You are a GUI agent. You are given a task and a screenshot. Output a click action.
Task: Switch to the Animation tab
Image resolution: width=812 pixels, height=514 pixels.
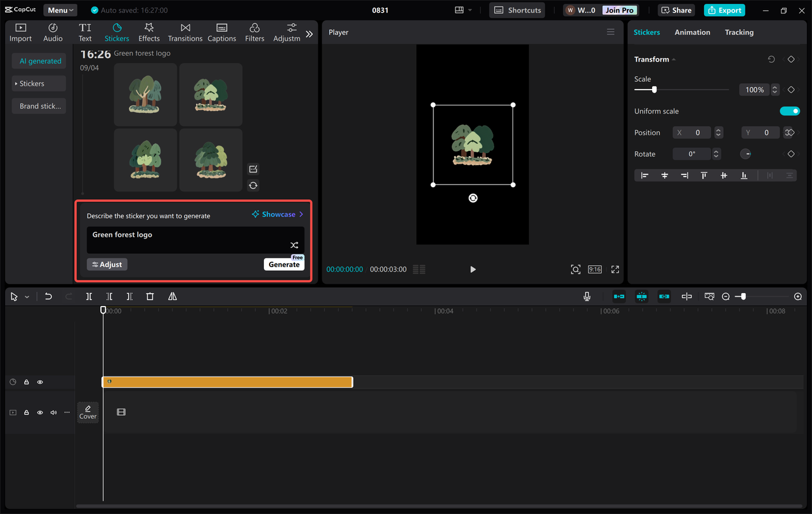[692, 32]
